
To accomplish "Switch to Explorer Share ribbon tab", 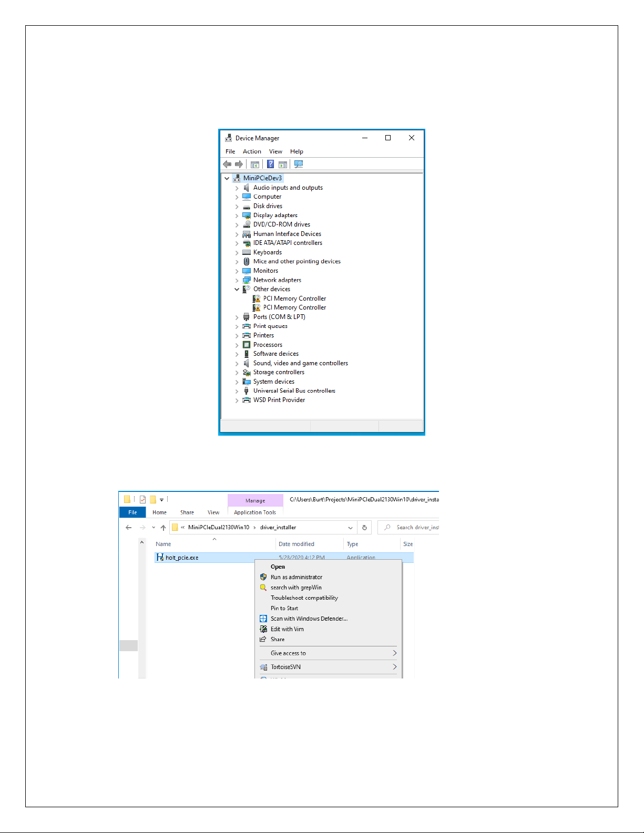I will point(187,512).
